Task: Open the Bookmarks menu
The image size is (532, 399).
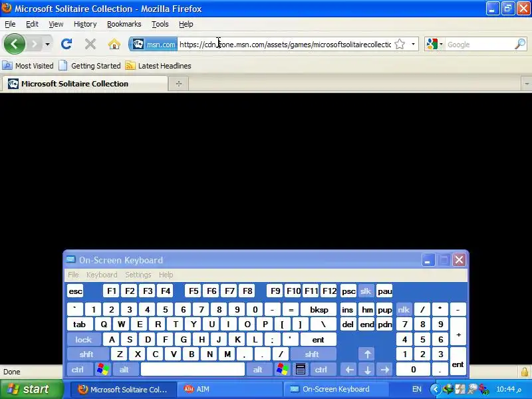Action: pos(124,24)
